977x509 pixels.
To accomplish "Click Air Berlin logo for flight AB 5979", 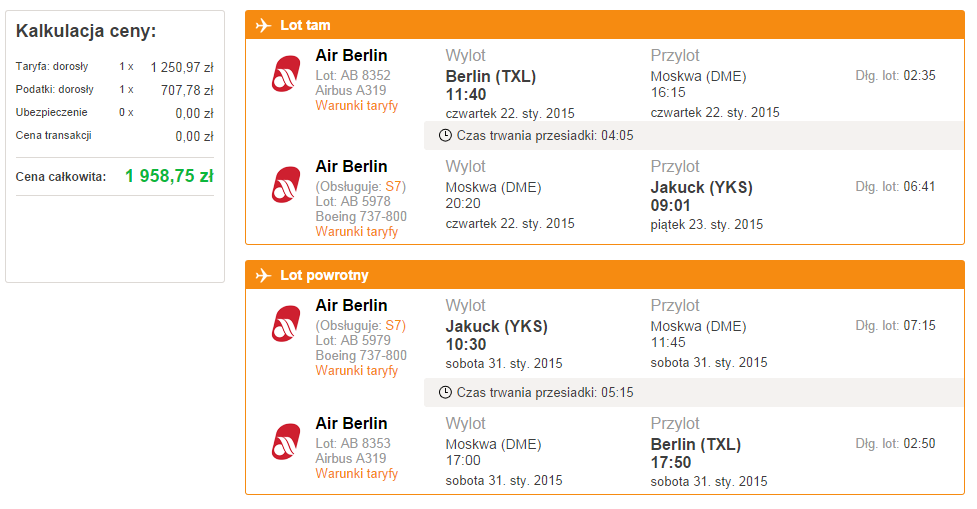I will (286, 324).
